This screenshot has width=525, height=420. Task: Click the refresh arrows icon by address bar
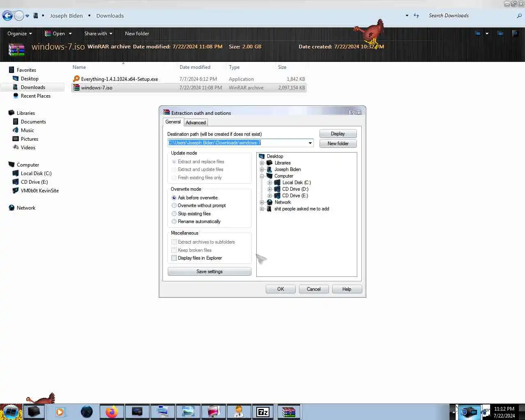pos(416,16)
